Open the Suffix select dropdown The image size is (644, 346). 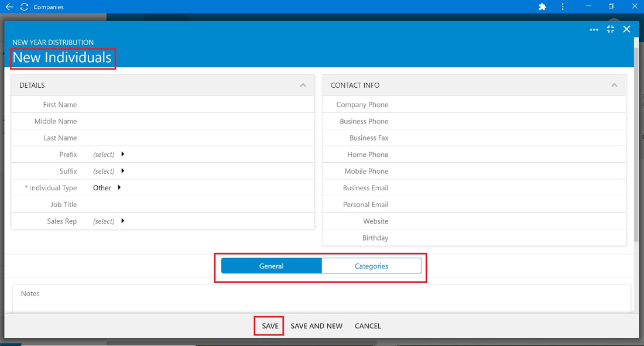click(x=108, y=171)
